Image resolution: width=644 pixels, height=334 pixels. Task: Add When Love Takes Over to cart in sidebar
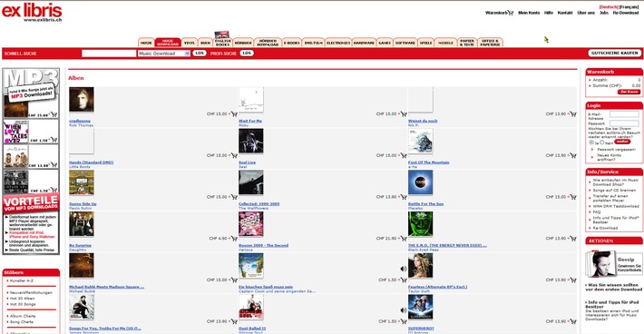[54, 140]
